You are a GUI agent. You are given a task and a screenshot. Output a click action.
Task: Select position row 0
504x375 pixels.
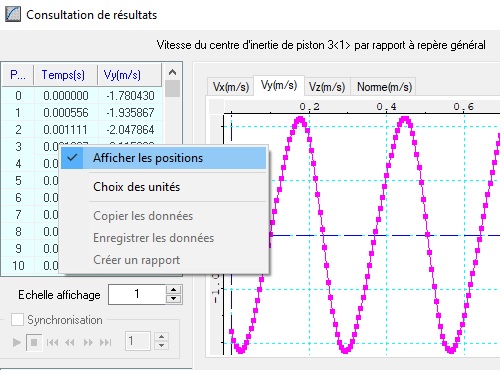18,96
